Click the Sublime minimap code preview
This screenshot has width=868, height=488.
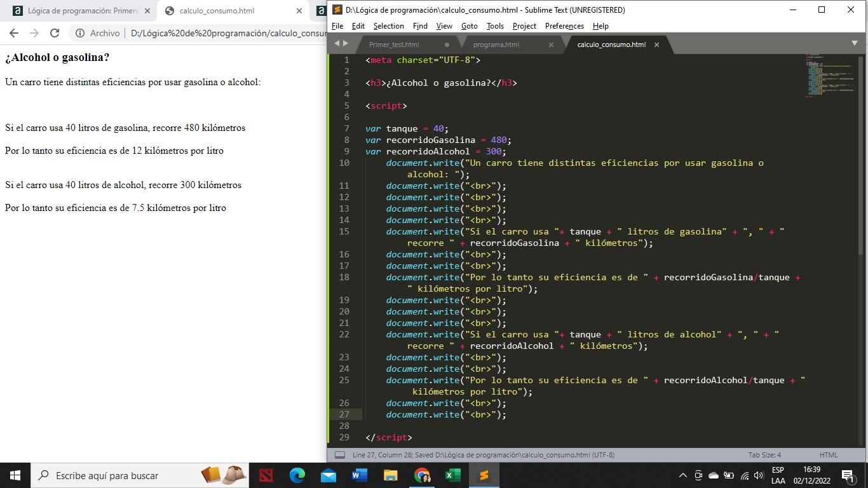tap(829, 76)
